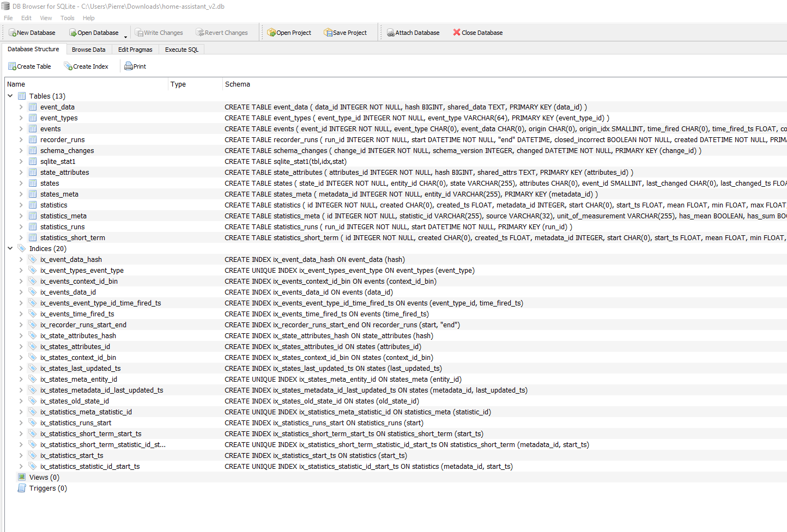Click the Attach Database icon
The image size is (787, 532).
click(x=391, y=33)
